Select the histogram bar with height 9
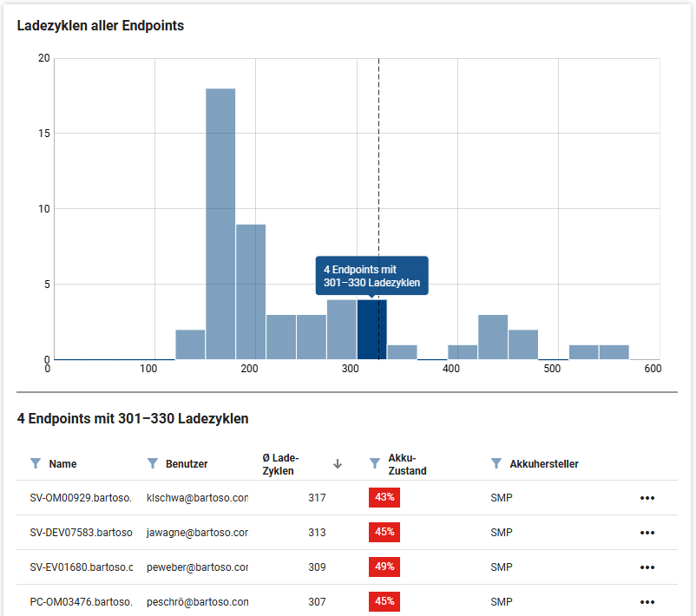This screenshot has height=616, width=696. pyautogui.click(x=251, y=292)
